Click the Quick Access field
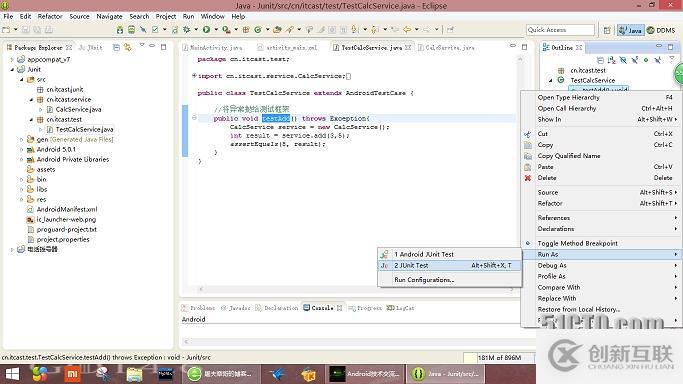Viewport: 683px width, 384px height. coord(560,30)
